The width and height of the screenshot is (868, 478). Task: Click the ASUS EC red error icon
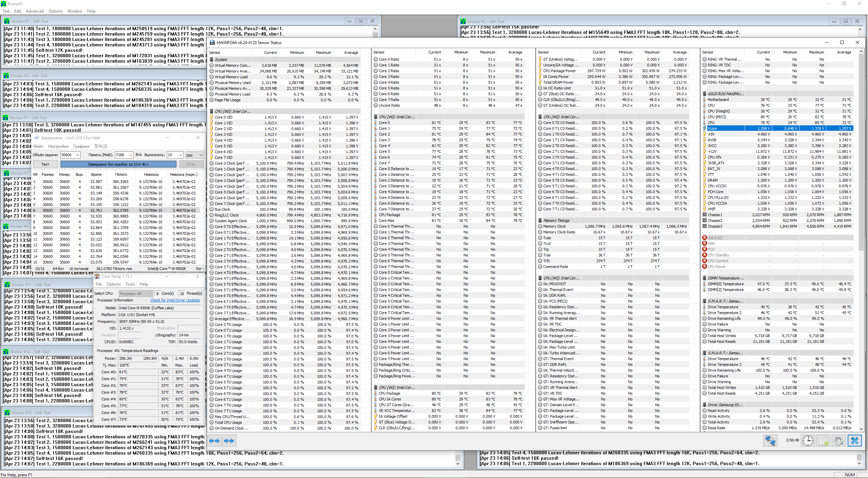click(705, 238)
